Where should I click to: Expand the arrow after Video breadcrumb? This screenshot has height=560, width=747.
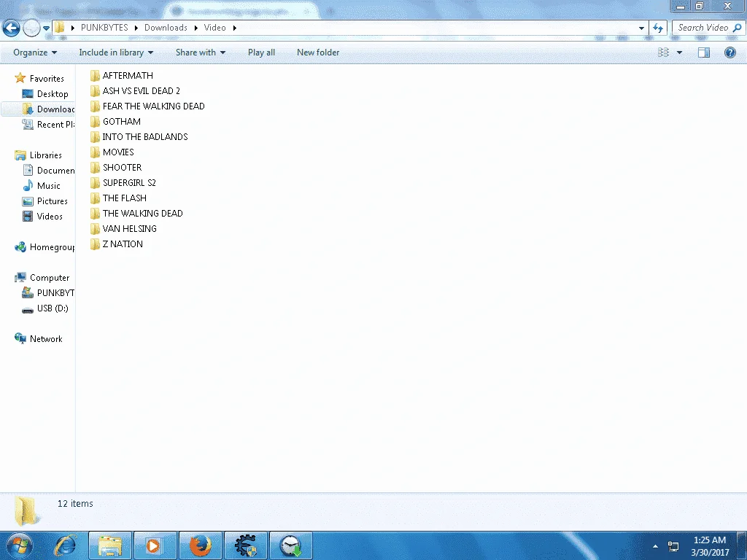234,28
